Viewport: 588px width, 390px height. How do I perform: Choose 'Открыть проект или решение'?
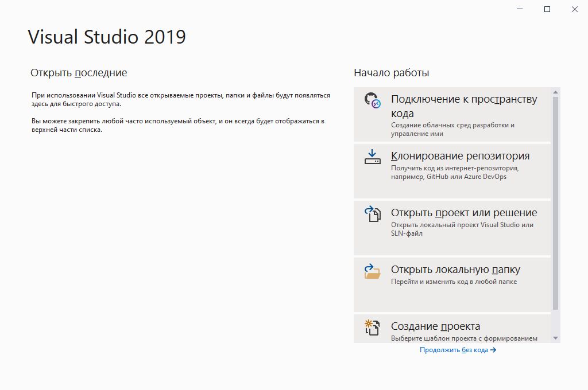pyautogui.click(x=452, y=228)
